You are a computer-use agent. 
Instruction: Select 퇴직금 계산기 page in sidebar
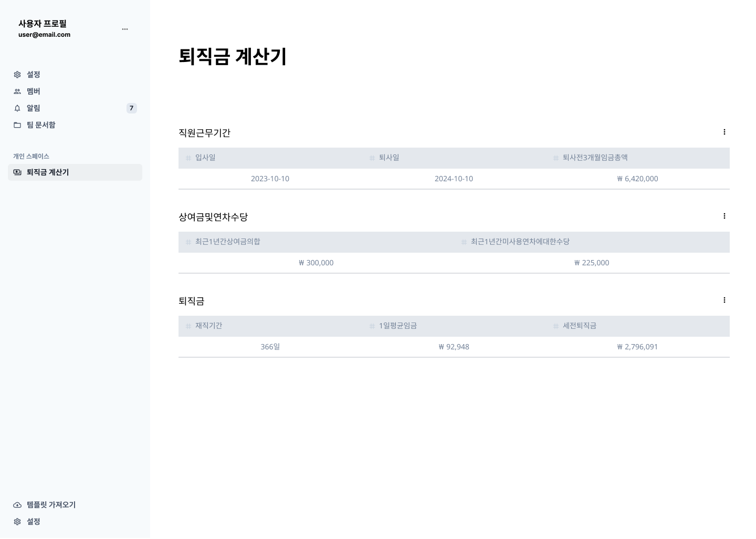pyautogui.click(x=75, y=172)
